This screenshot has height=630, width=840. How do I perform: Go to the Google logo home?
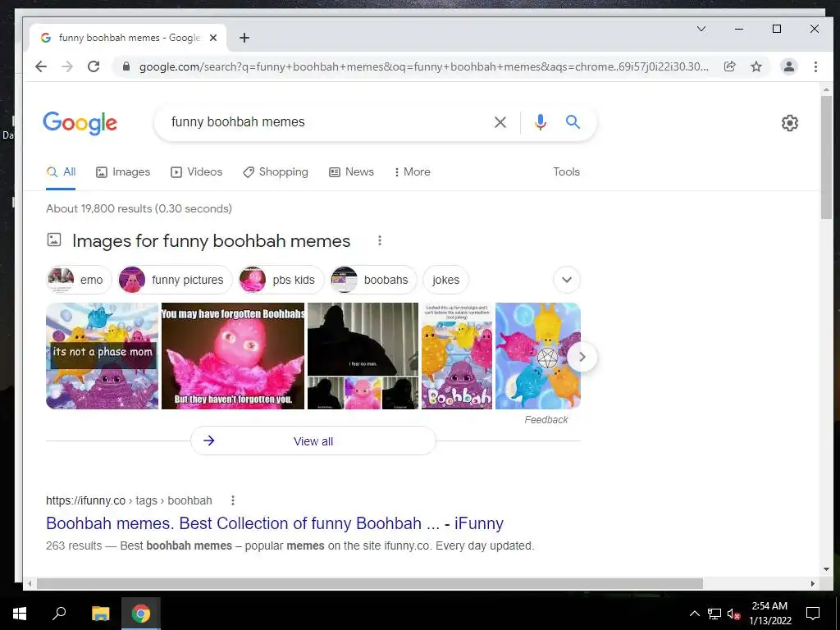click(80, 123)
